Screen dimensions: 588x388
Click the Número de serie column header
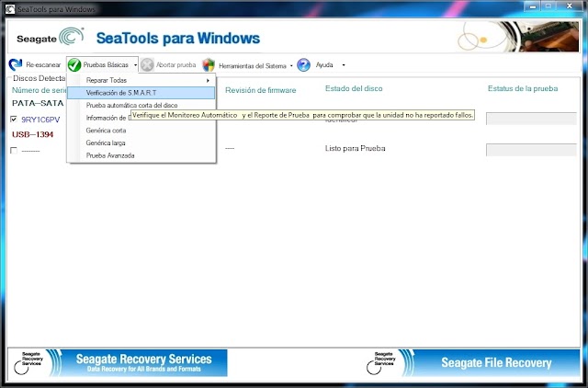pos(39,90)
